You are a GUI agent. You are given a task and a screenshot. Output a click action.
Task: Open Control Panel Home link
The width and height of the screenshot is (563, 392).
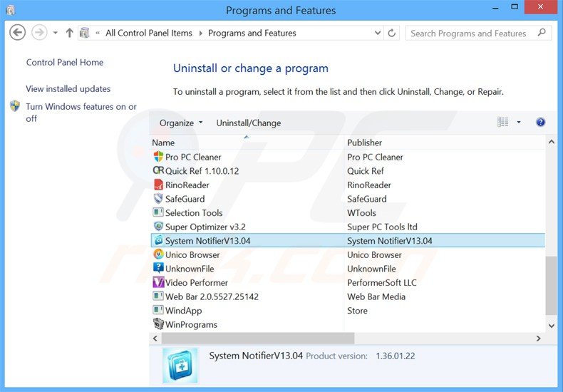[x=65, y=63]
